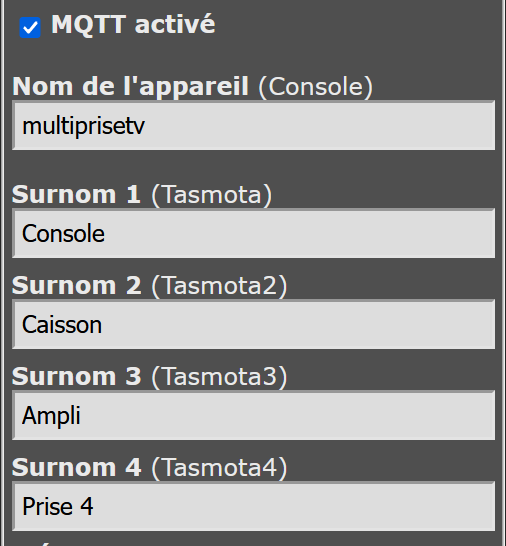Click the (Console) default hint text

coord(316,87)
